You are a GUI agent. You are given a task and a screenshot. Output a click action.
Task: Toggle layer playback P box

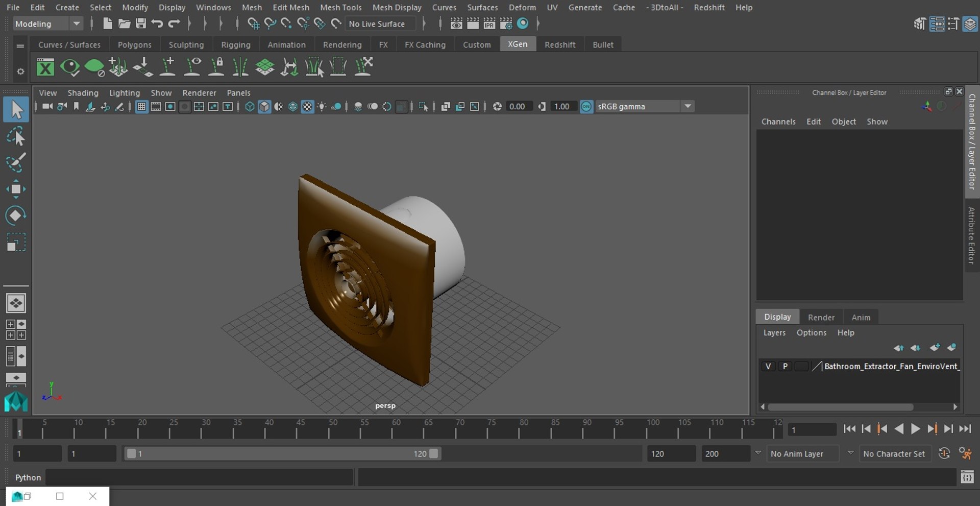coord(785,366)
